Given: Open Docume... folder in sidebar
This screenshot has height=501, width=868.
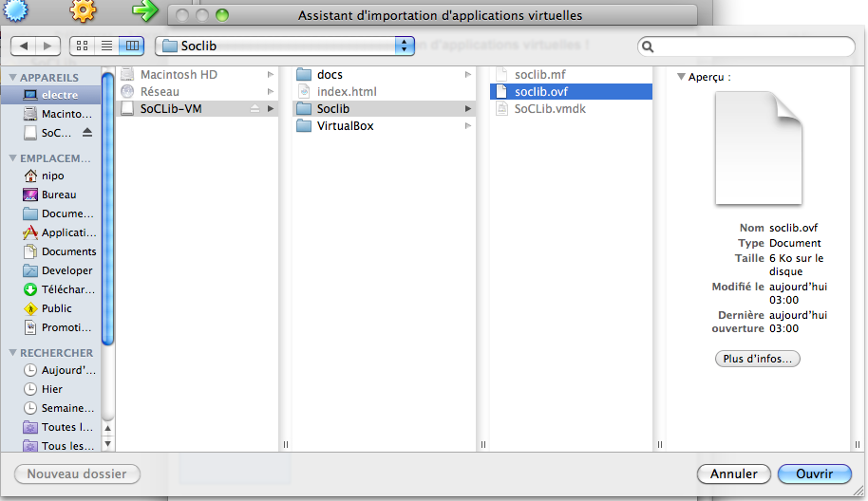Looking at the screenshot, I should (51, 213).
